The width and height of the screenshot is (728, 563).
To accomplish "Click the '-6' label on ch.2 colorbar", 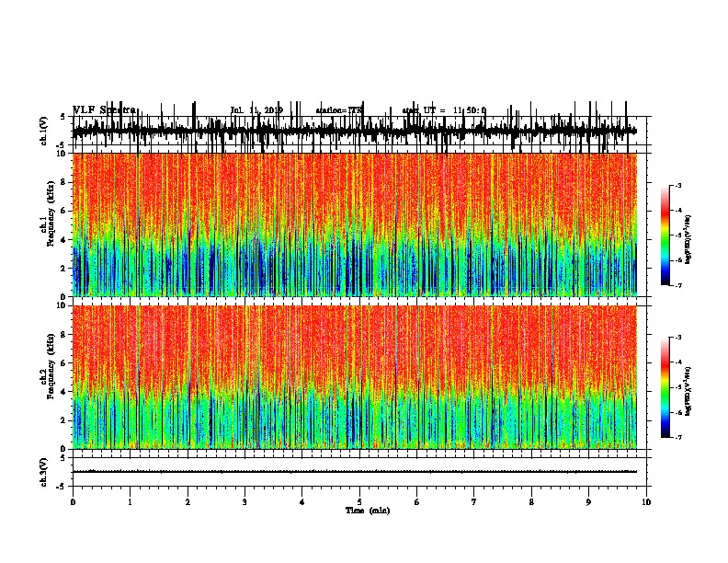I will click(677, 412).
